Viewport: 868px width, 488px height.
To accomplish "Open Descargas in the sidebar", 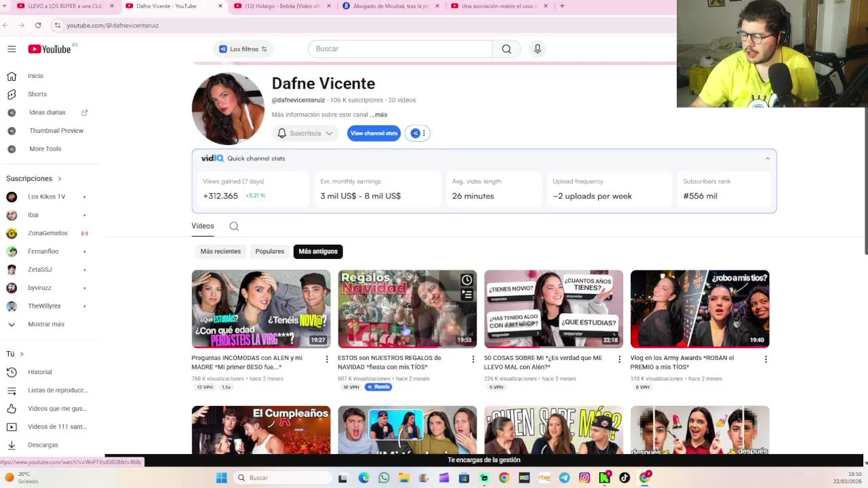I will [x=43, y=445].
